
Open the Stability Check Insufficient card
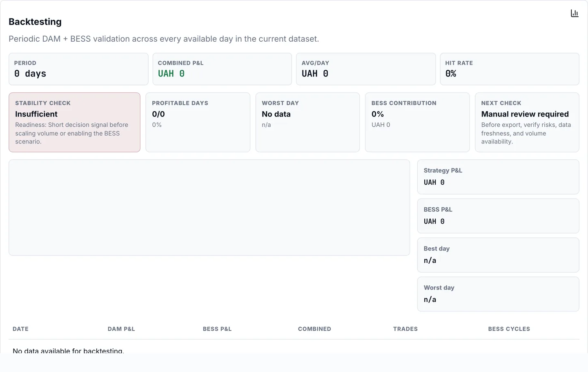74,122
